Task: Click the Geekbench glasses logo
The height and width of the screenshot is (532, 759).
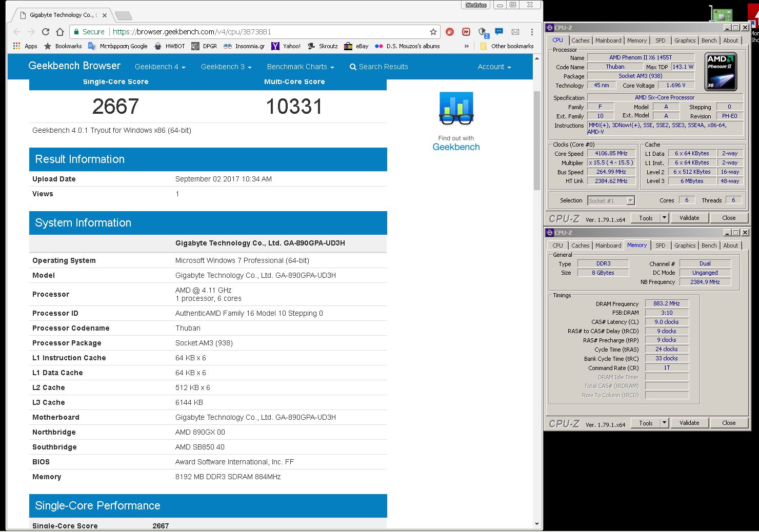Action: click(x=456, y=109)
